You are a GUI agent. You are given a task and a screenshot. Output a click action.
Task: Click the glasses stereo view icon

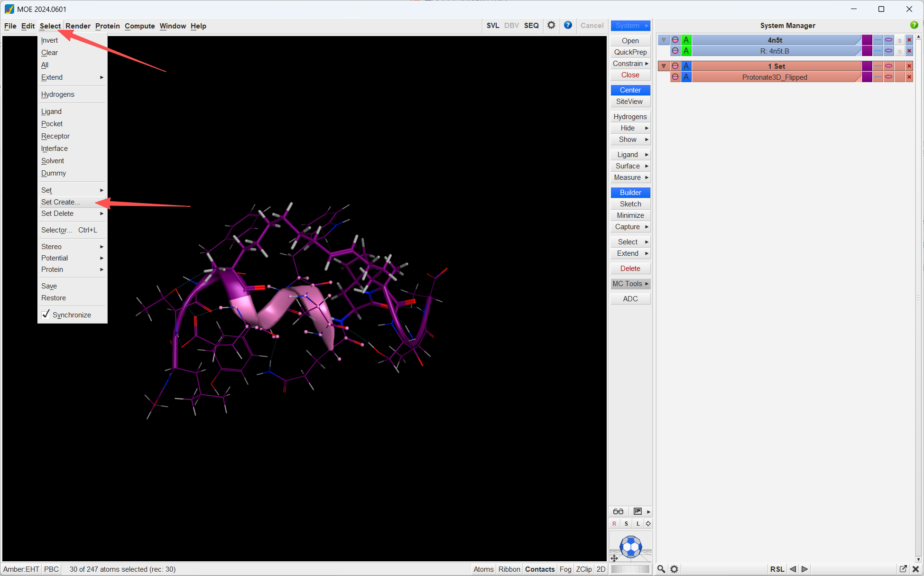pos(618,511)
